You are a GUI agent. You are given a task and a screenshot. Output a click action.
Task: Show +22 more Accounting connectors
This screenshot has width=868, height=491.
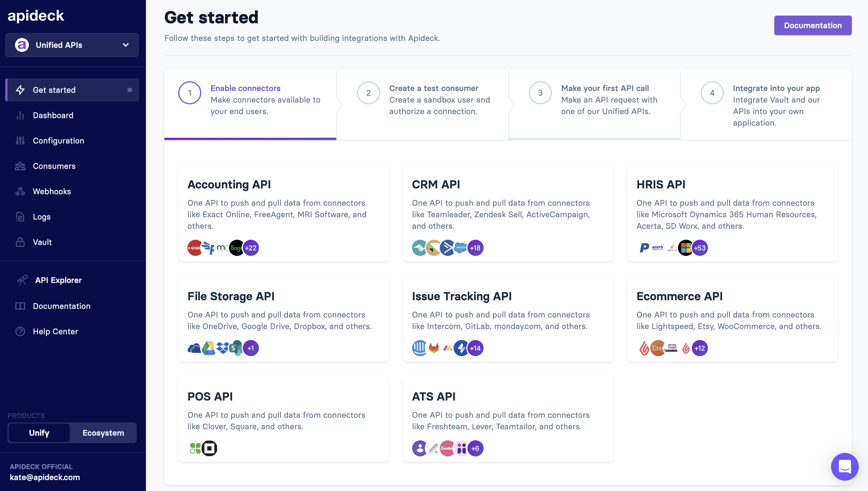pyautogui.click(x=251, y=248)
